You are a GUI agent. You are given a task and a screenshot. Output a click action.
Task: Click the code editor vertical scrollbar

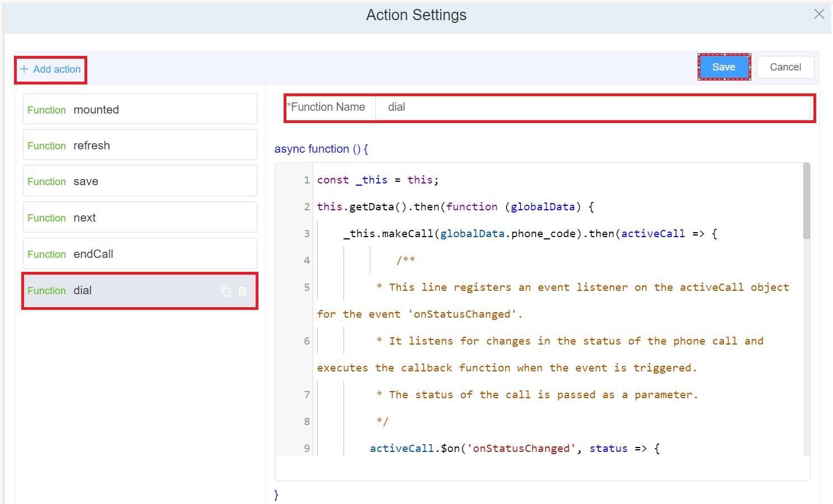[x=806, y=201]
